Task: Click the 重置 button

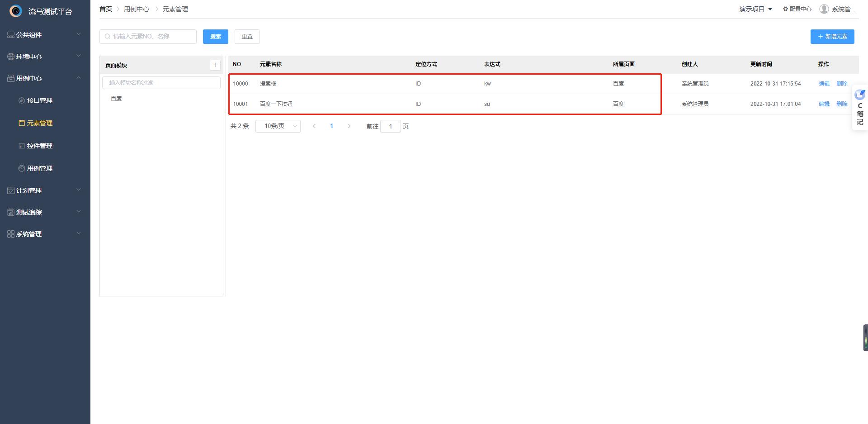Action: pyautogui.click(x=247, y=37)
